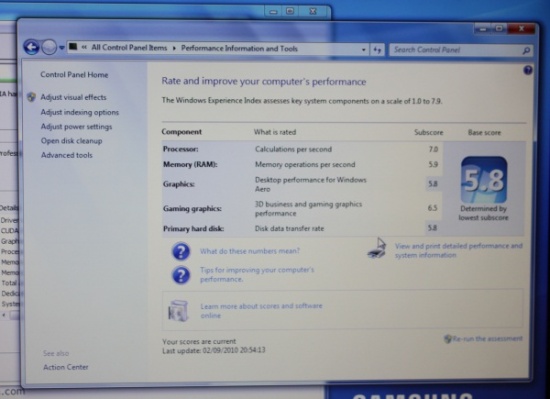
Task: Open Control Panel Home
Action: [74, 75]
